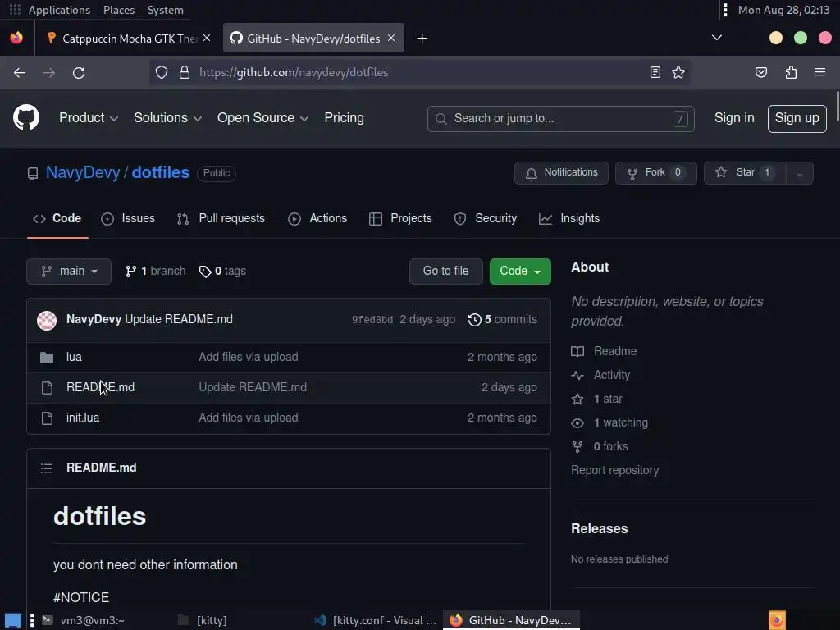The height and width of the screenshot is (630, 840).
Task: Click the NavyDevy avatar in commit row
Action: click(47, 321)
